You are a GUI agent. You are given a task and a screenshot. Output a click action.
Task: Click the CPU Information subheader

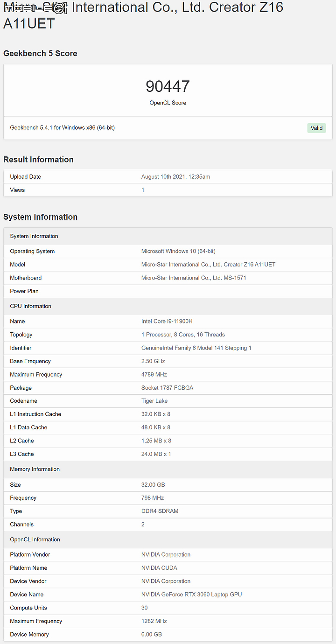click(x=31, y=306)
